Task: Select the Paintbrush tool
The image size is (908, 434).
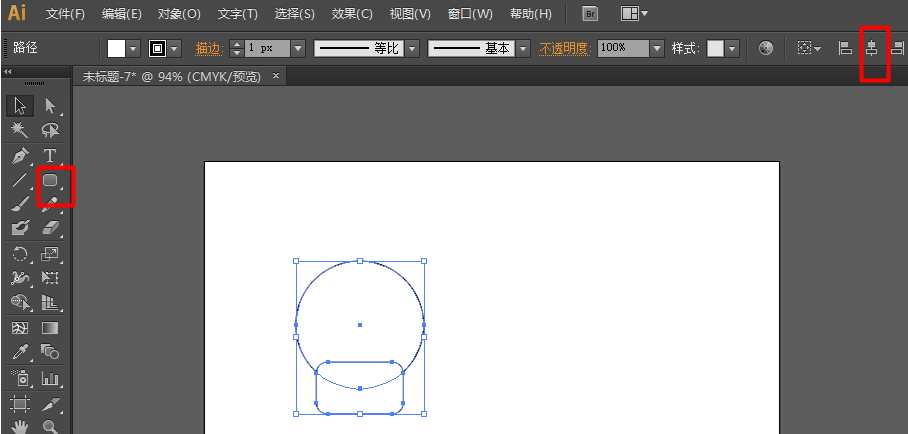Action: click(20, 203)
